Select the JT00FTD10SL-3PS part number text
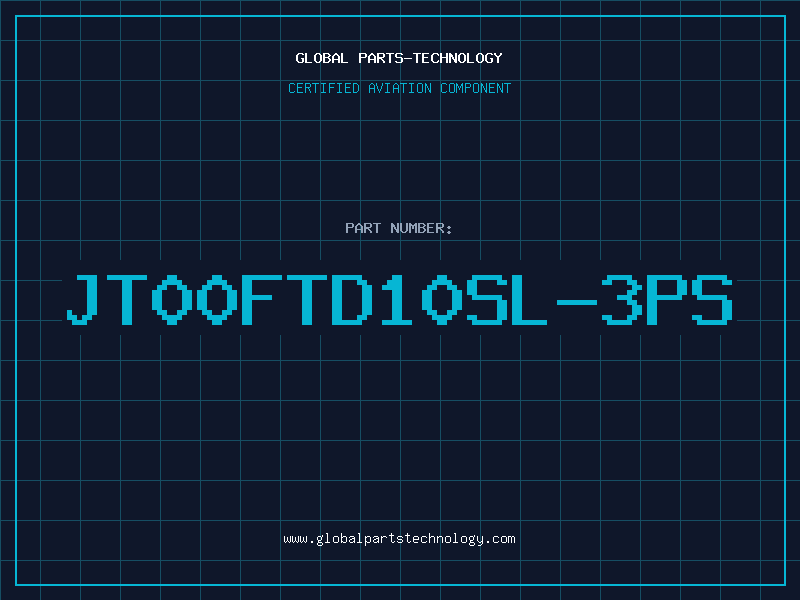The width and height of the screenshot is (800, 600). click(399, 299)
